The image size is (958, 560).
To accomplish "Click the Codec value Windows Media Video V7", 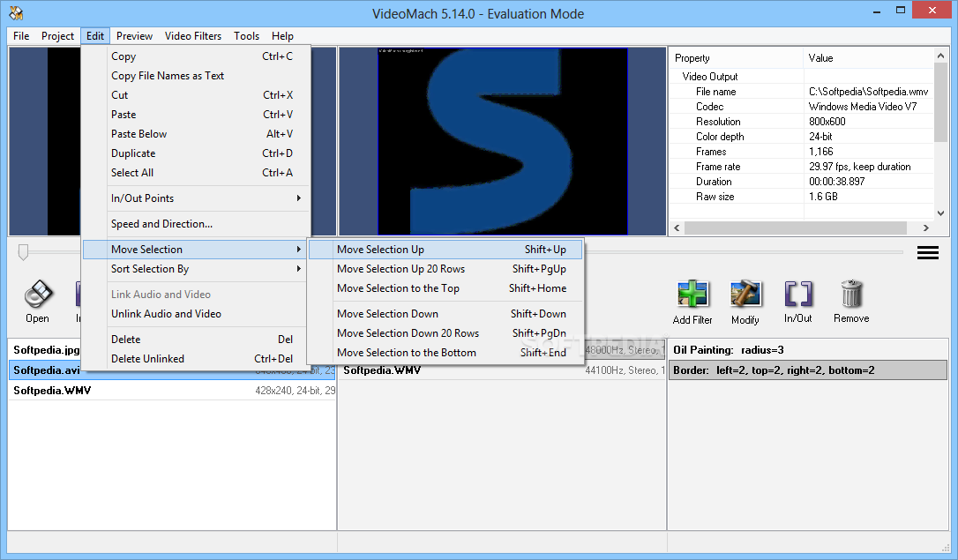I will [x=863, y=106].
